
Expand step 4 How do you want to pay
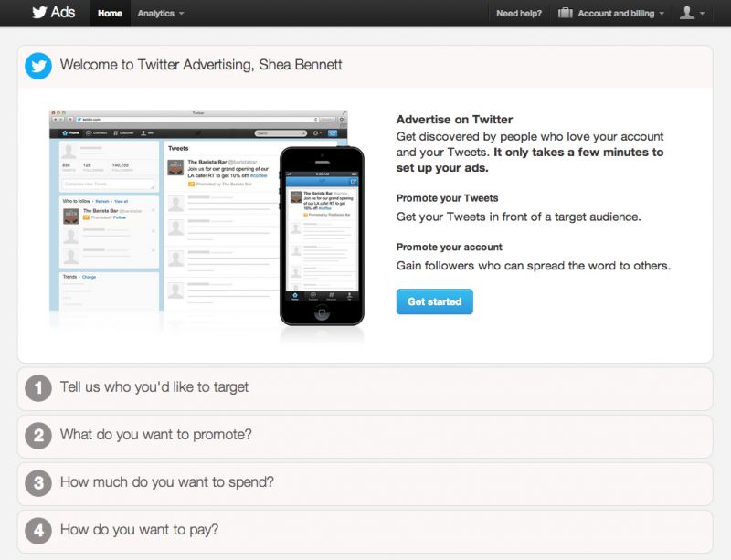pyautogui.click(x=365, y=531)
